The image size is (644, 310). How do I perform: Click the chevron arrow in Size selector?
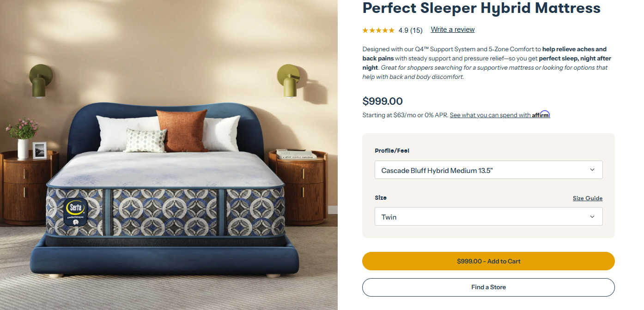click(x=592, y=216)
